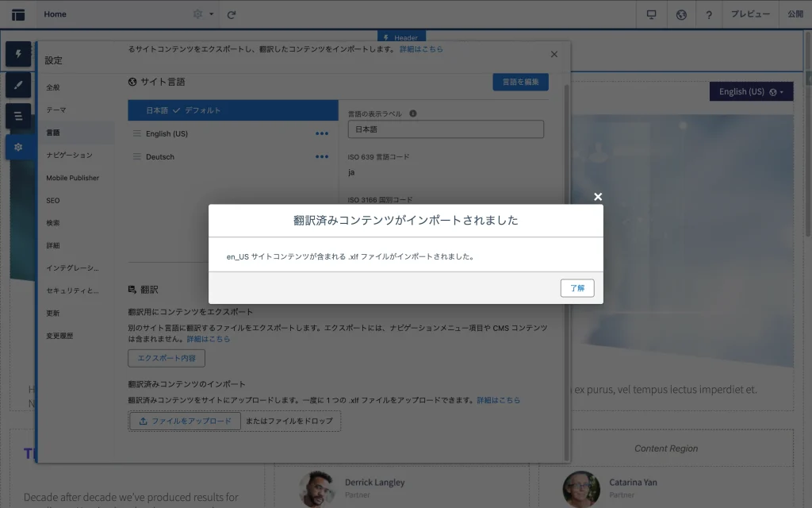Viewport: 812px width, 508px height.
Task: Expand the English (US) language selector
Action: coord(750,92)
